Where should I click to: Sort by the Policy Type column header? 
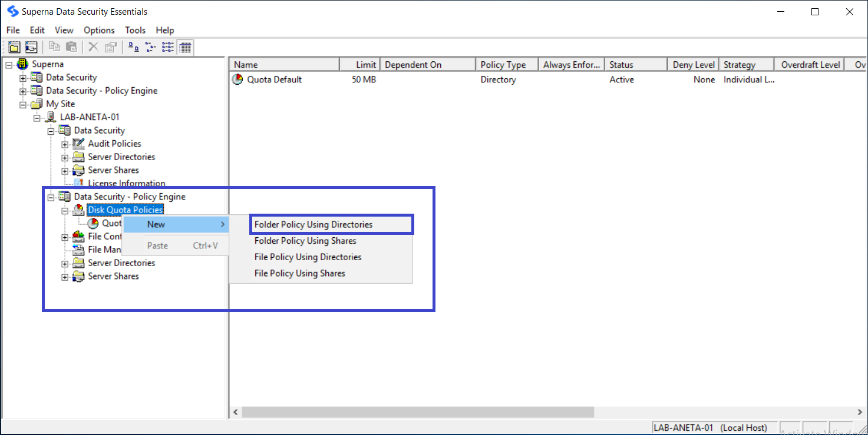[507, 65]
